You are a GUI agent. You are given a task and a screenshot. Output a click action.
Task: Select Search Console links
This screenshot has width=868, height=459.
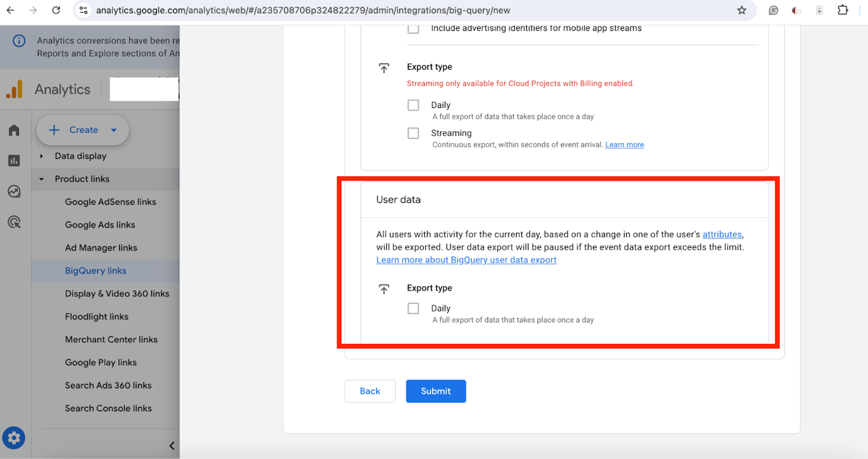[x=108, y=408]
